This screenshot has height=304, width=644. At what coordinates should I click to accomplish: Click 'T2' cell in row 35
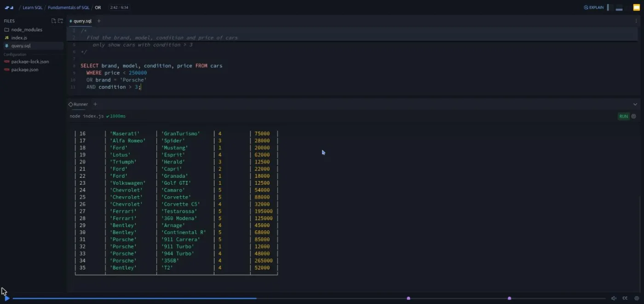(167, 268)
